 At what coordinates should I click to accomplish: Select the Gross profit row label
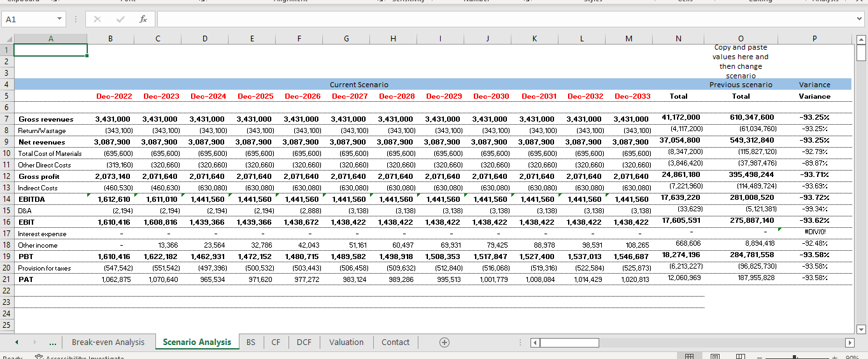point(39,176)
